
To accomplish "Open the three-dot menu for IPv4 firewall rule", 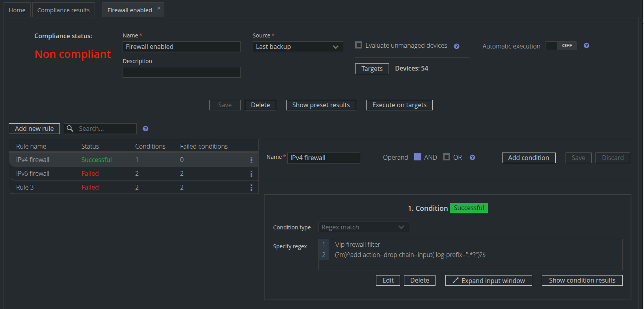I will [251, 160].
